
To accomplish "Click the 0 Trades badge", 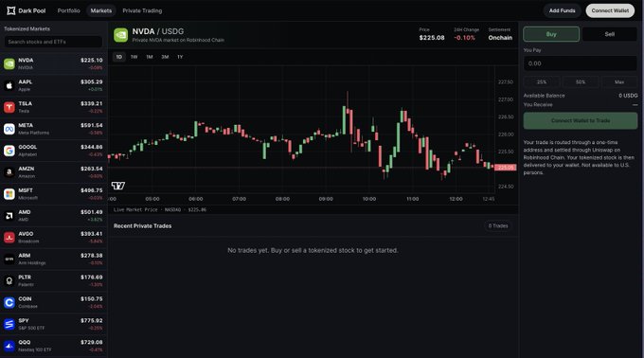I will (498, 225).
